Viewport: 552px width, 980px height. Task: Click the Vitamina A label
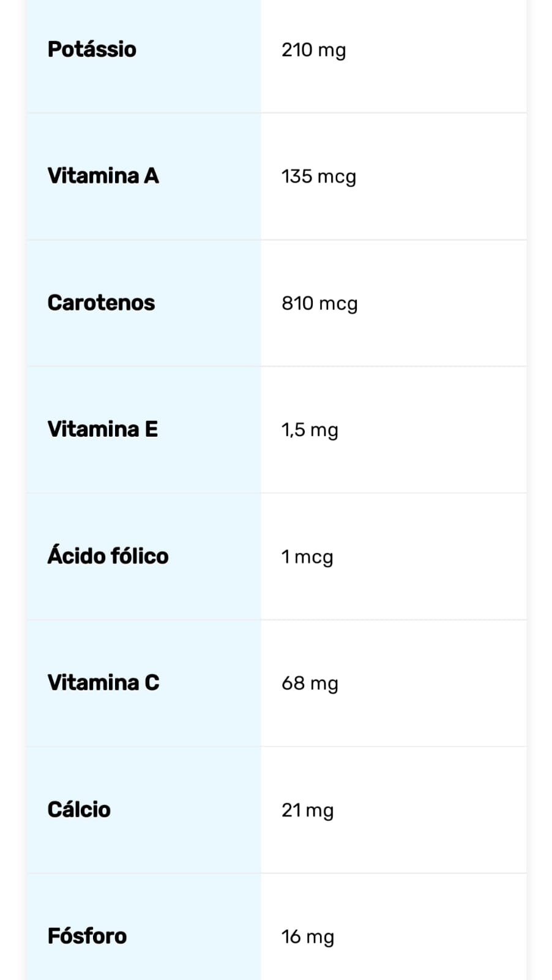[x=103, y=176]
